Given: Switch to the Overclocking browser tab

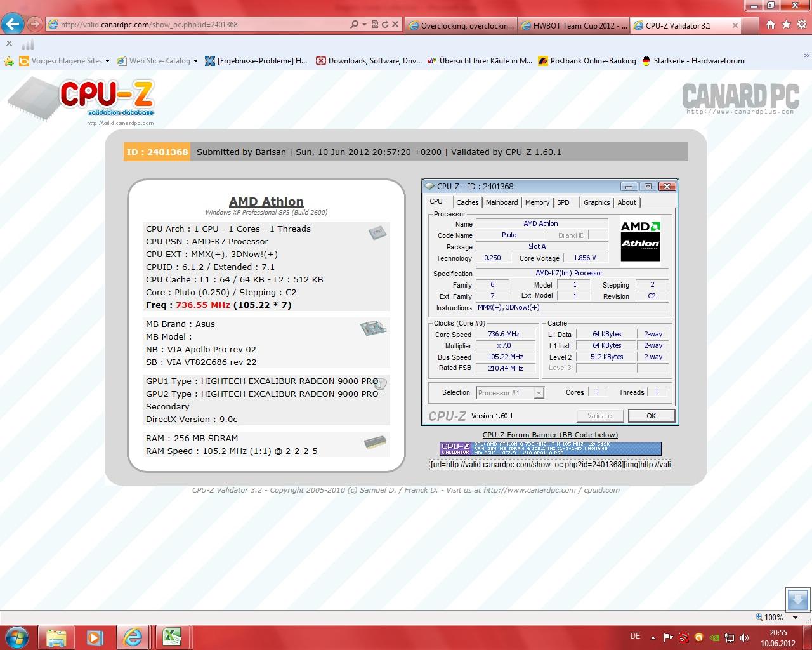Looking at the screenshot, I should point(460,25).
